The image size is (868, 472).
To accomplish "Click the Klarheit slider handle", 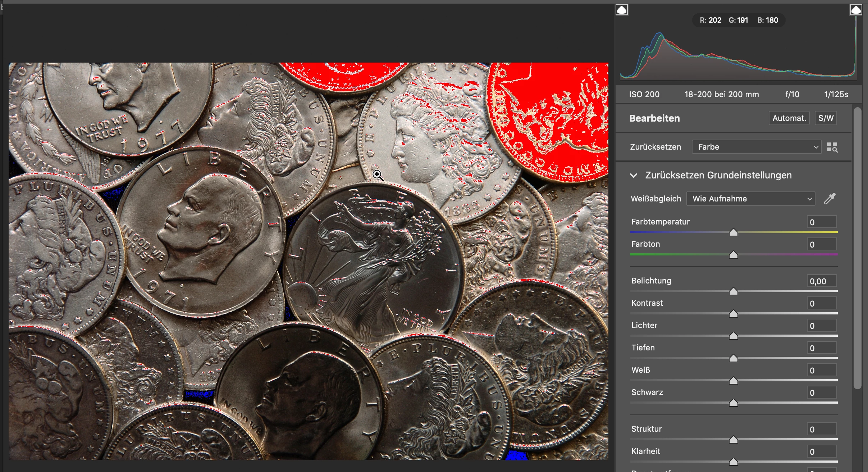I will pos(733,462).
